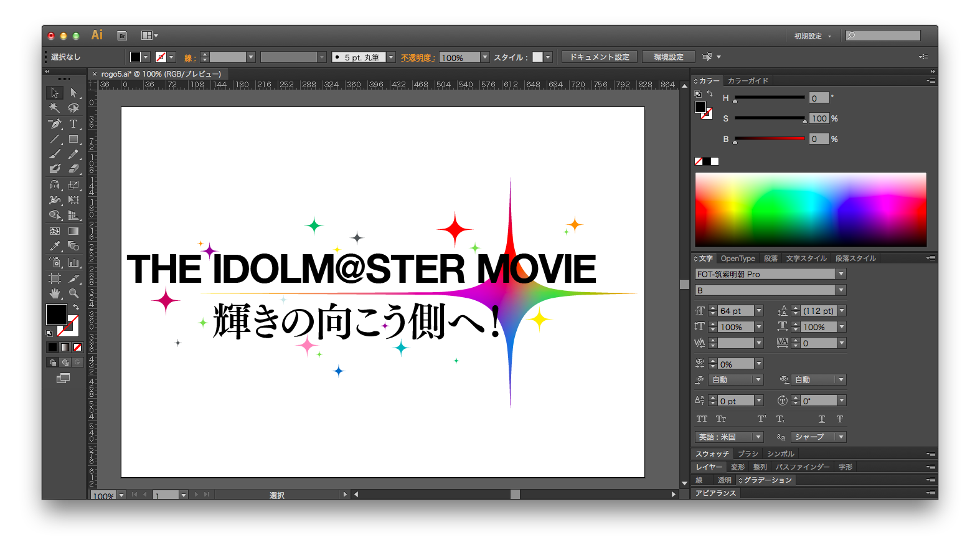Screen dimensions: 980x555
Task: Select the Eraser tool
Action: (73, 169)
